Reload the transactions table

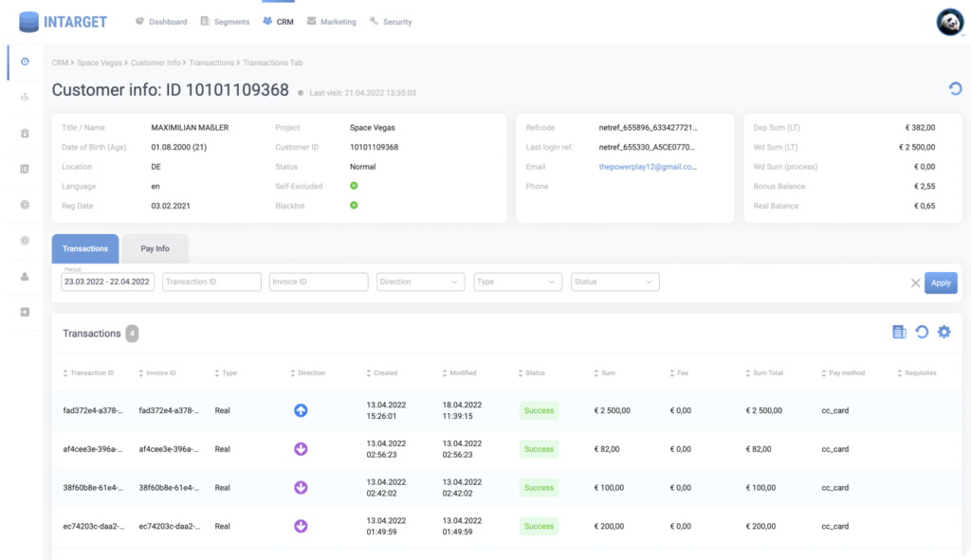pyautogui.click(x=922, y=333)
